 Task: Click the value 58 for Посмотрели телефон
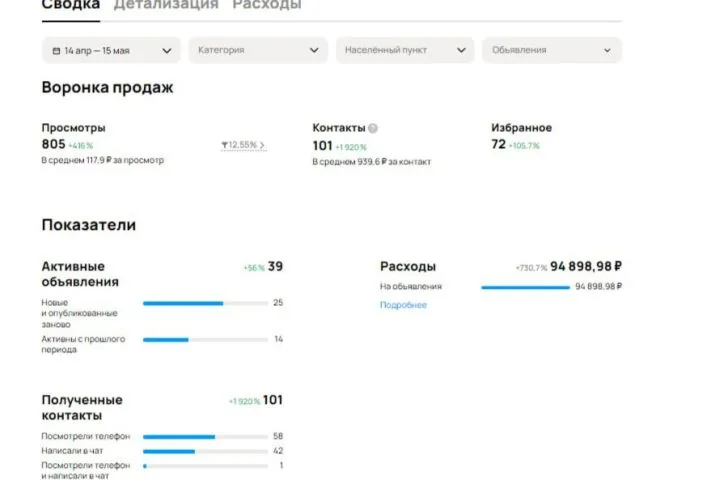point(278,436)
